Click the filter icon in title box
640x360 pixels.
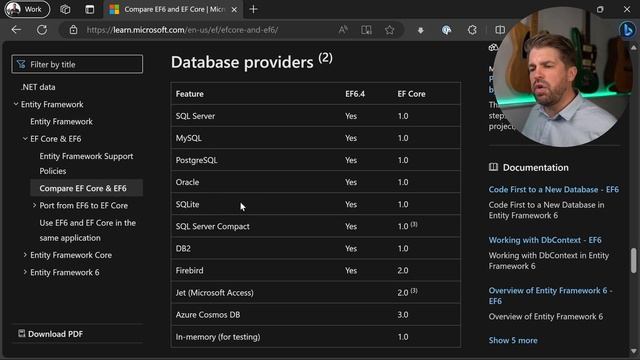coord(21,64)
